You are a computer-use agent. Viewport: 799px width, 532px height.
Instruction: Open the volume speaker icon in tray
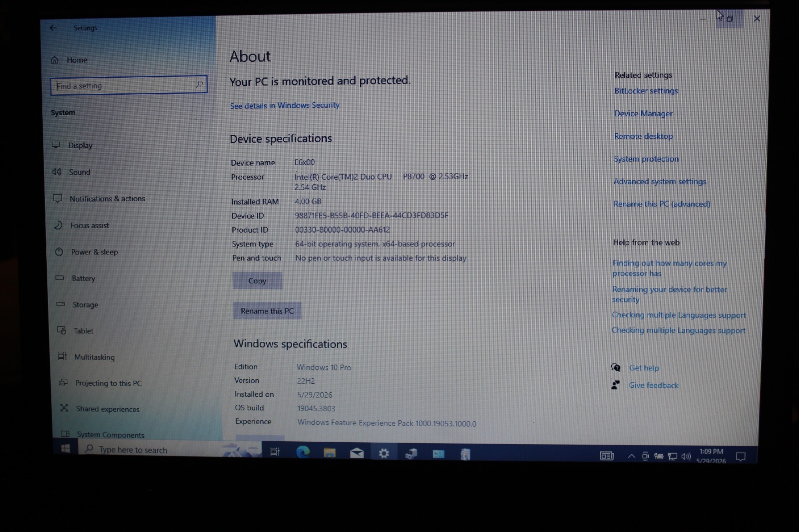coord(686,456)
